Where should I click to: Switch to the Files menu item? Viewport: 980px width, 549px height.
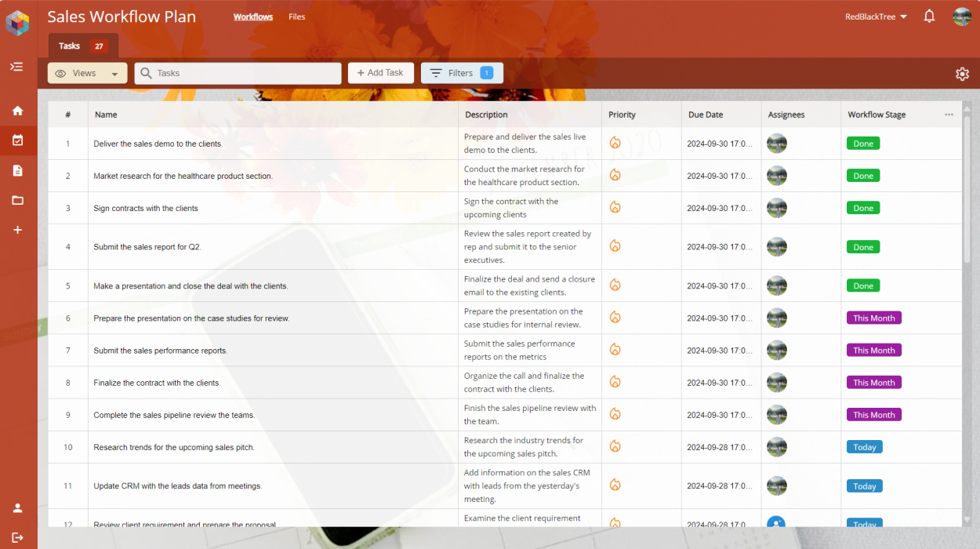(x=296, y=16)
